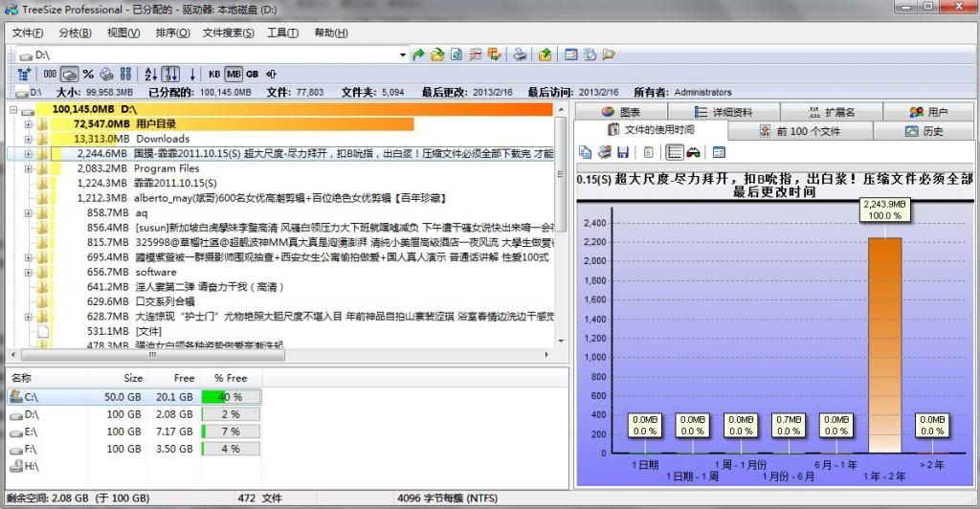Toggle the size on disk stacked icon
The image size is (980, 509).
[x=107, y=75]
